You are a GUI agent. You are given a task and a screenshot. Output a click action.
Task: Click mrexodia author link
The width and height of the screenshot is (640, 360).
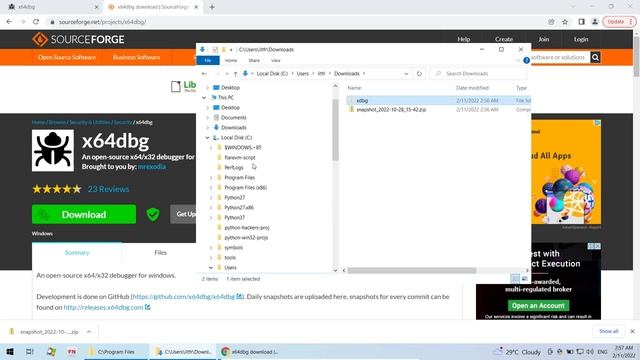(x=152, y=167)
